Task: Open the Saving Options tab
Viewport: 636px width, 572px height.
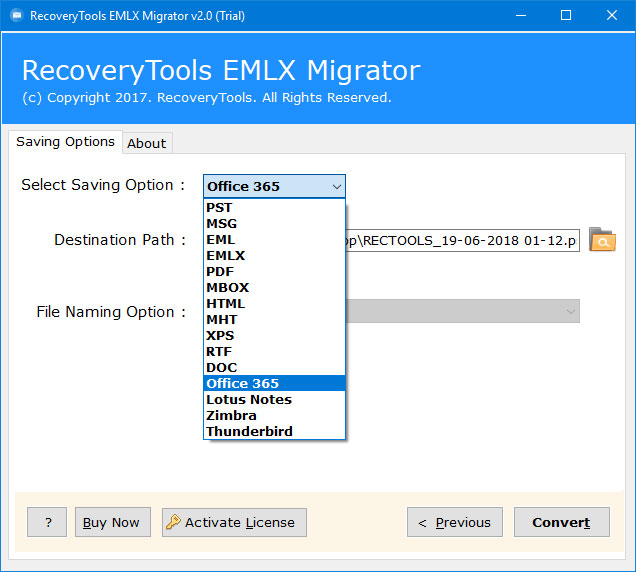Action: tap(65, 142)
